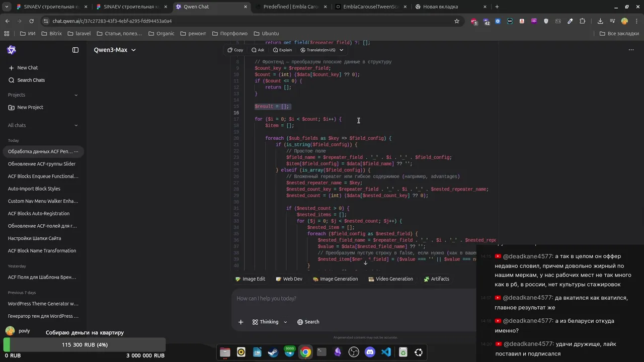Viewport: 644px width, 362px height.
Task: Select the Image Generation mode
Action: click(335, 279)
